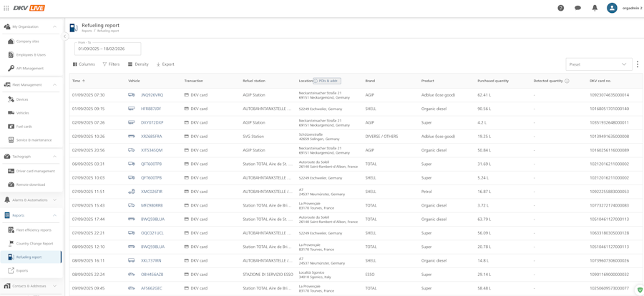Image resolution: width=644 pixels, height=296 pixels.
Task: Open Employees & Users page
Action: [31, 54]
